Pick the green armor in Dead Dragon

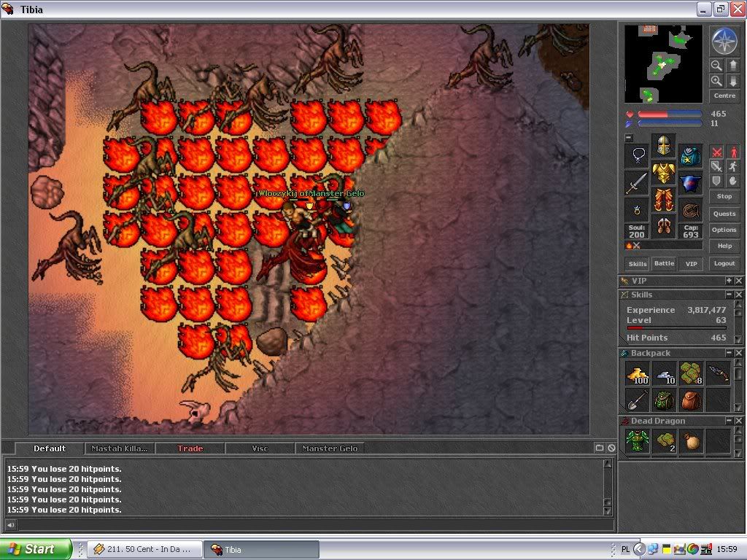point(638,442)
